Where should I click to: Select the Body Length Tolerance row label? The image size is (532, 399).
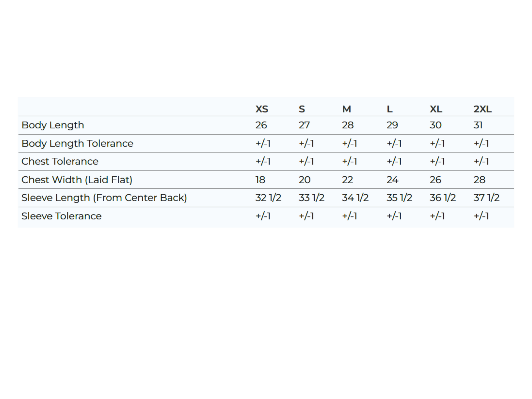point(77,143)
